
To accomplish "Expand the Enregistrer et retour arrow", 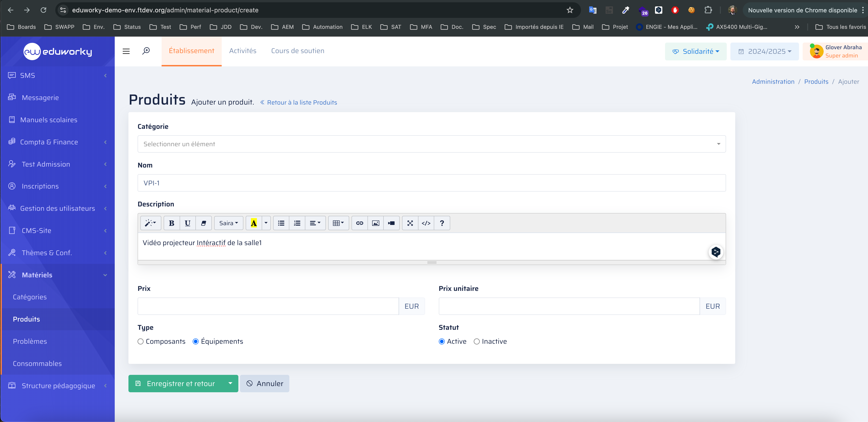I will [230, 383].
